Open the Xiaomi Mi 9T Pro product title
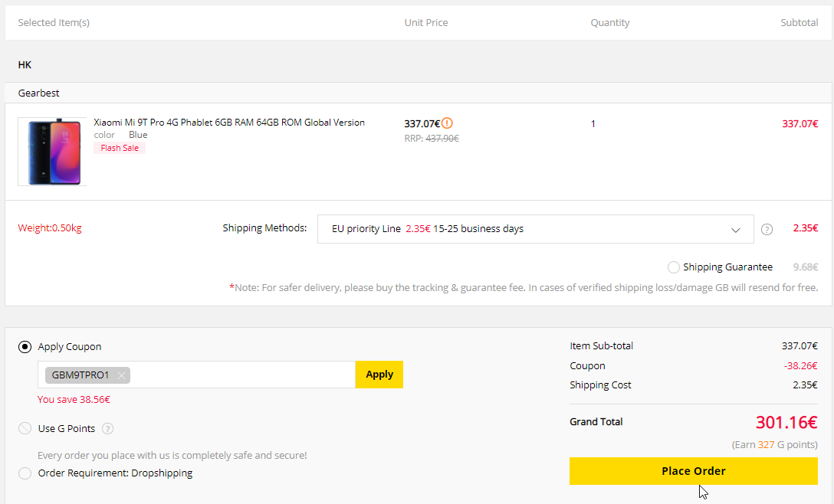The width and height of the screenshot is (834, 504). pyautogui.click(x=229, y=123)
